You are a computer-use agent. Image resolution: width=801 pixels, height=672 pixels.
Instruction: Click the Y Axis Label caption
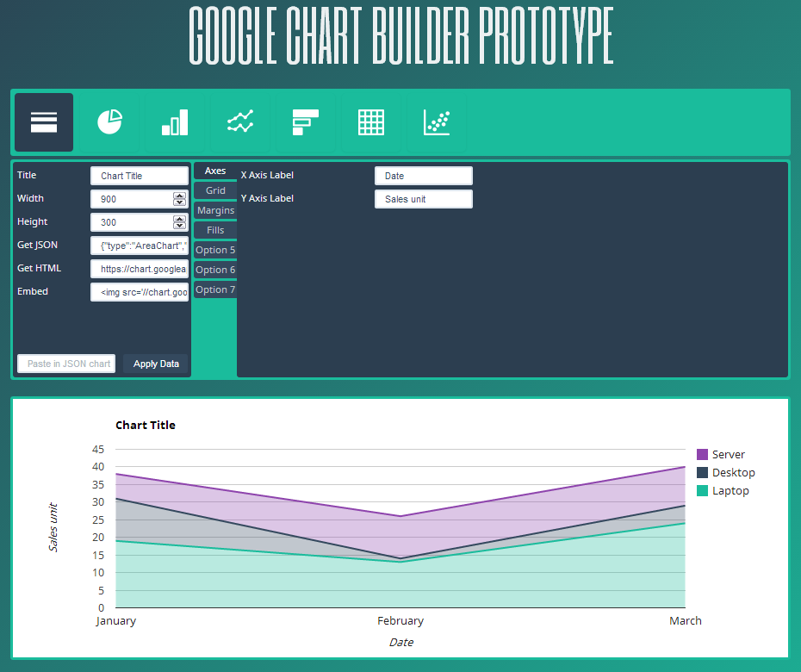point(267,198)
